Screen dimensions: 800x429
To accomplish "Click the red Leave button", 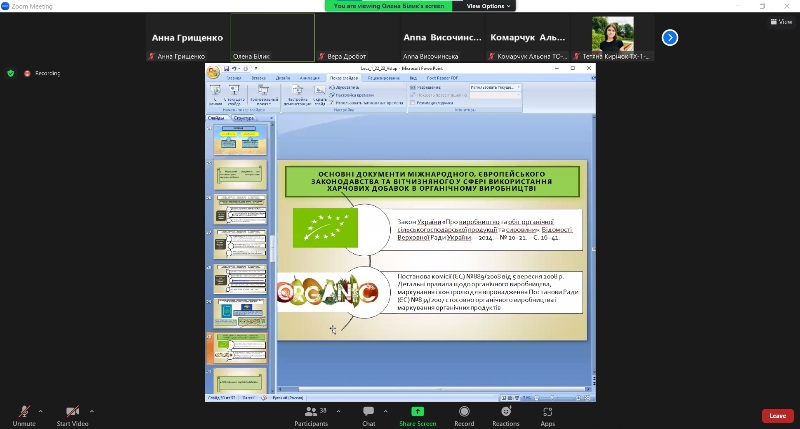I will pyautogui.click(x=776, y=415).
